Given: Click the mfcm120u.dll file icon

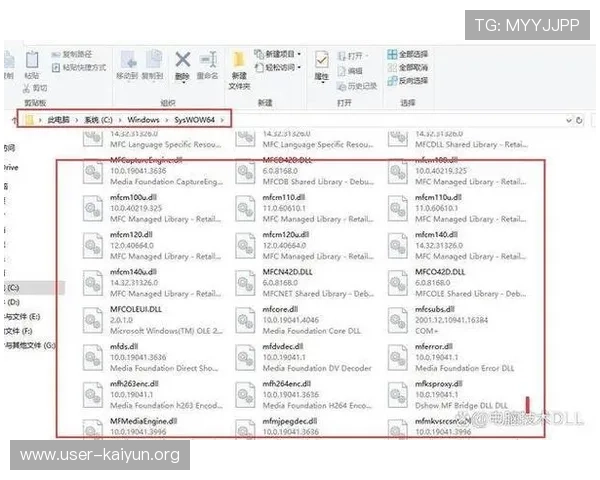Looking at the screenshot, I should tap(245, 246).
